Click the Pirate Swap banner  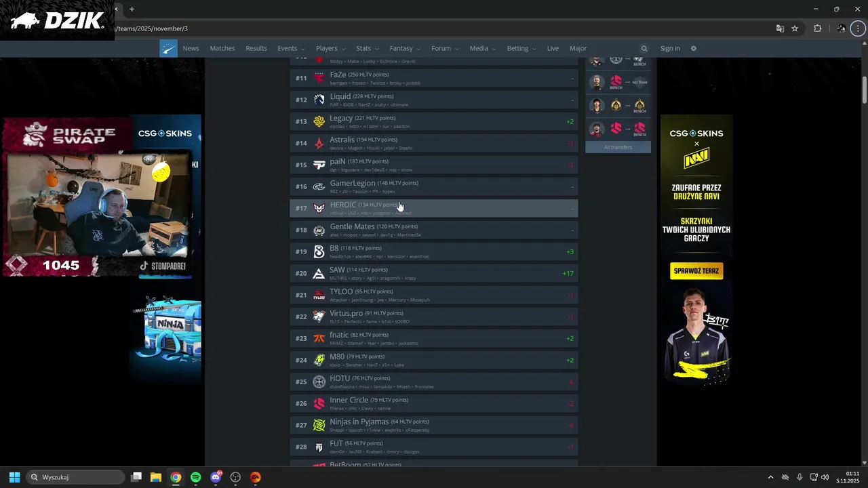coord(68,134)
